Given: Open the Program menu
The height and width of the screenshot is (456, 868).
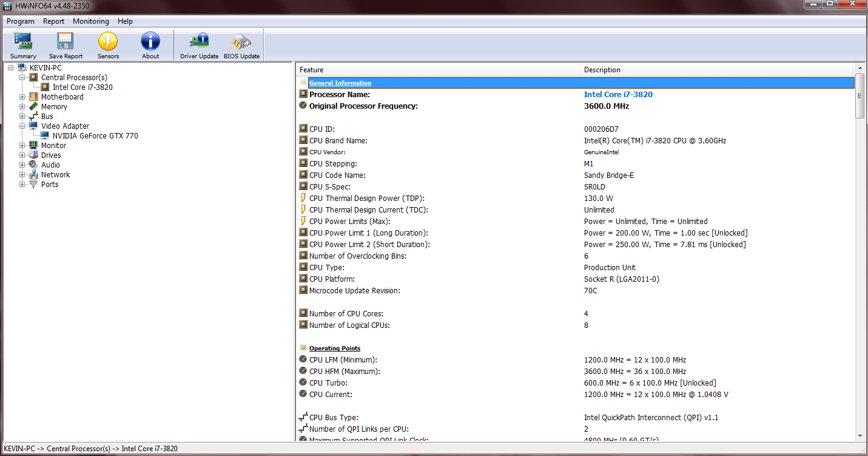Looking at the screenshot, I should pyautogui.click(x=21, y=21).
